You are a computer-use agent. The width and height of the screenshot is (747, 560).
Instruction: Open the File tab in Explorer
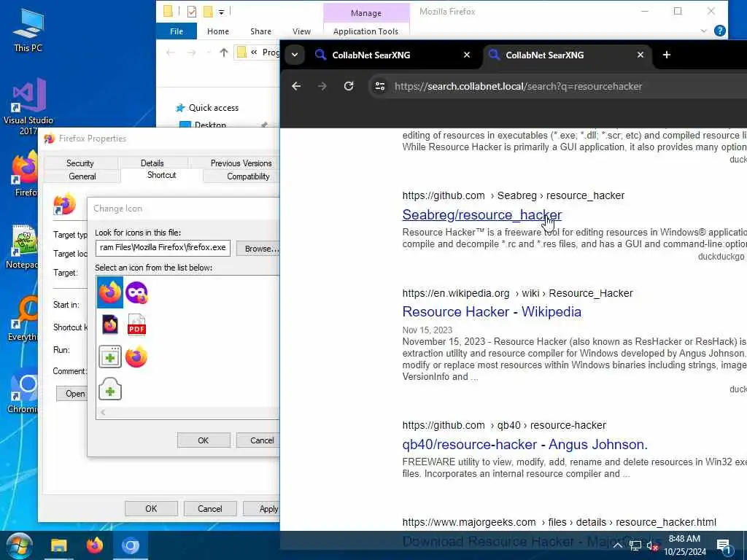tap(177, 31)
